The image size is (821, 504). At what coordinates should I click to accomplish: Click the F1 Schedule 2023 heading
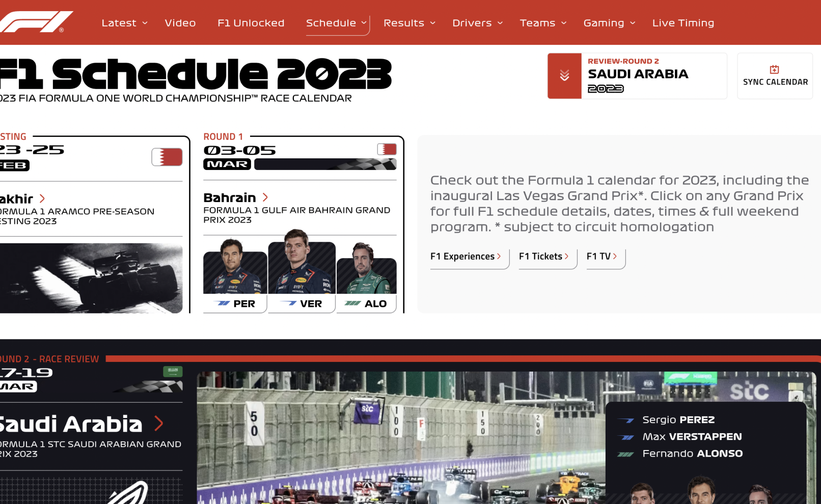point(196,74)
